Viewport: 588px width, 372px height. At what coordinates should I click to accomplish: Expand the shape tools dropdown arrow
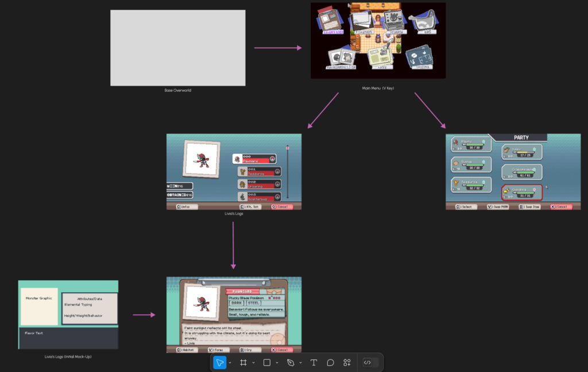pyautogui.click(x=277, y=363)
